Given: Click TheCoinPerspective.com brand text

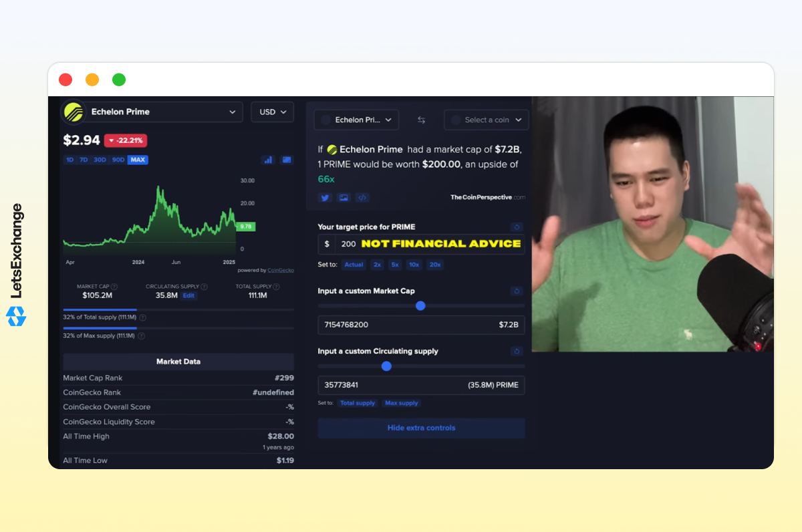Looking at the screenshot, I should click(x=488, y=197).
